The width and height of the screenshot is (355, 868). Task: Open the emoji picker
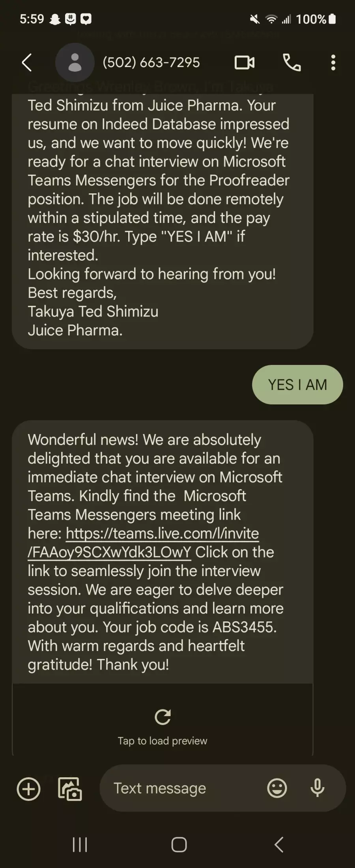[x=277, y=788]
